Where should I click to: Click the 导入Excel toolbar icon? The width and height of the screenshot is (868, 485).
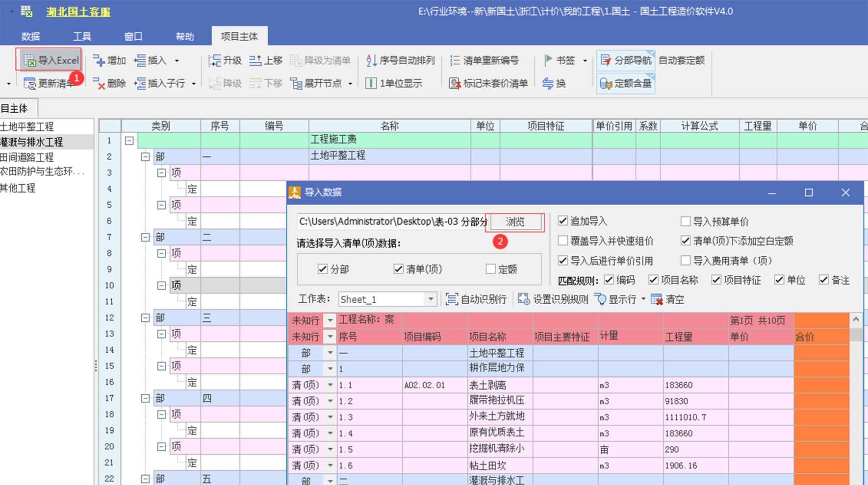tap(30, 60)
